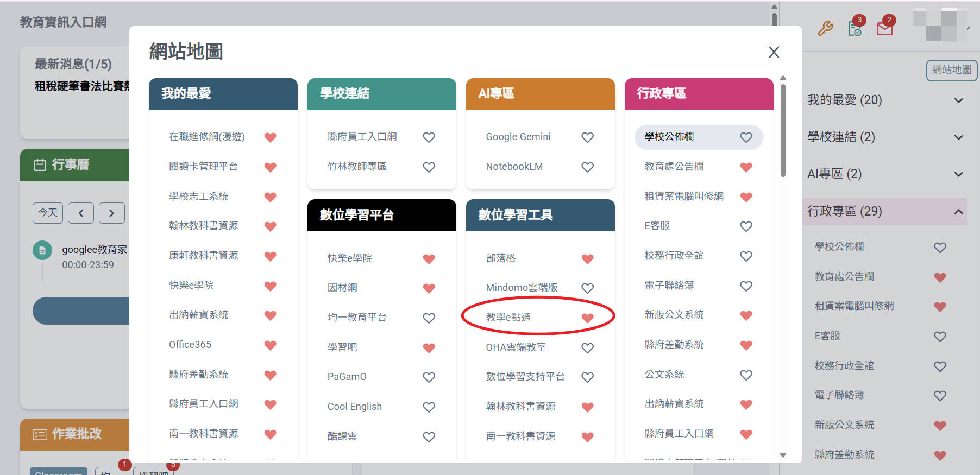Toggle heart for 教學e點通
Screen dimensions: 980x475
(588, 318)
